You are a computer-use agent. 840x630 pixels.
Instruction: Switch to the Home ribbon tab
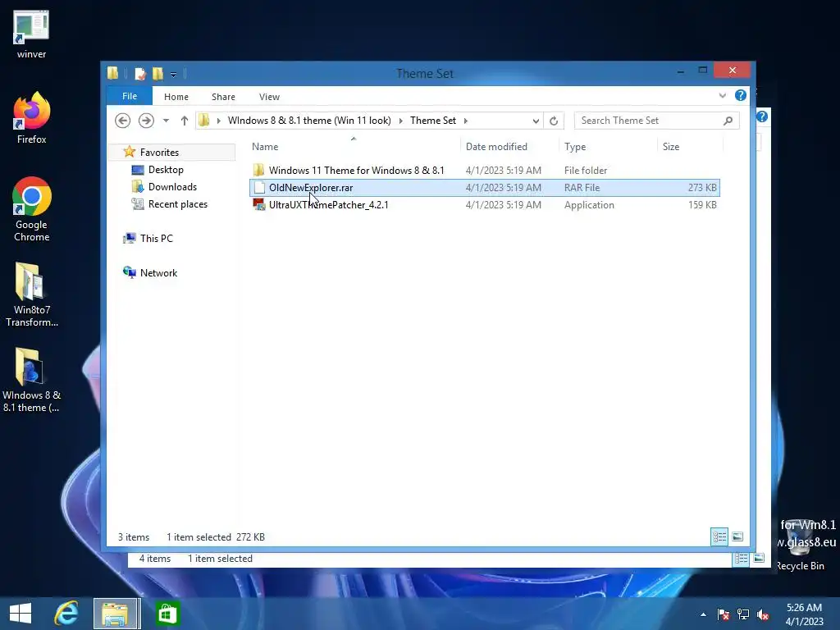pyautogui.click(x=176, y=97)
